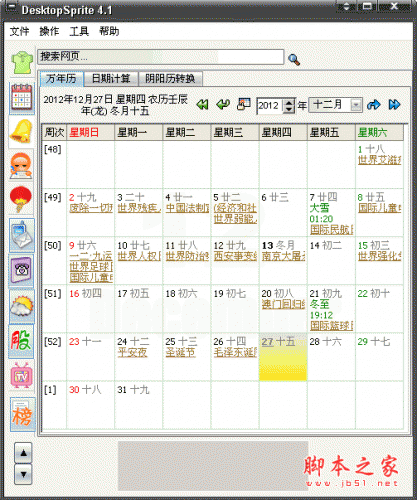Click the 星期日 column header
This screenshot has width=417, height=500.
pos(91,133)
